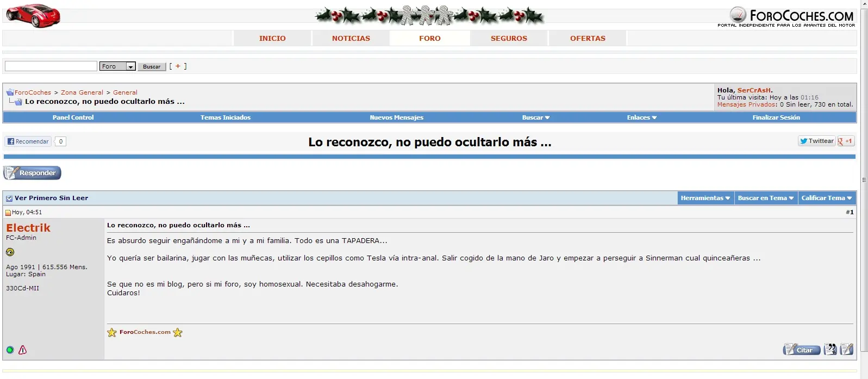
Task: Open the Foro search scope dropdown
Action: (x=117, y=66)
